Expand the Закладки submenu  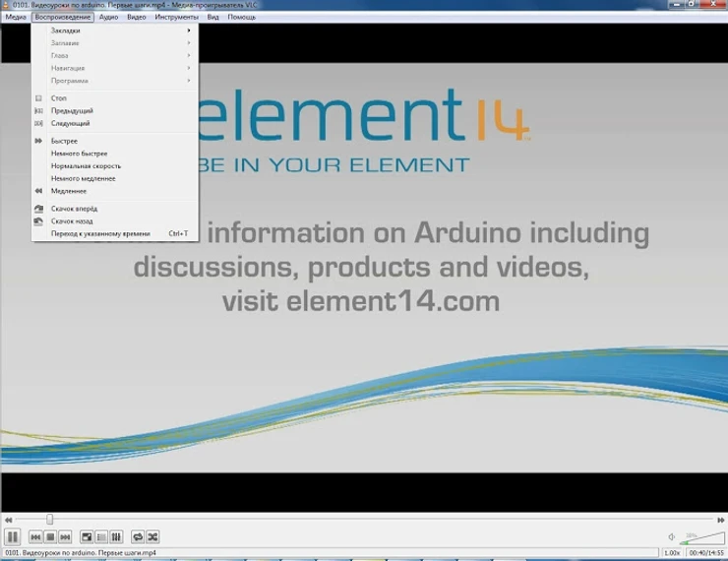[x=115, y=31]
